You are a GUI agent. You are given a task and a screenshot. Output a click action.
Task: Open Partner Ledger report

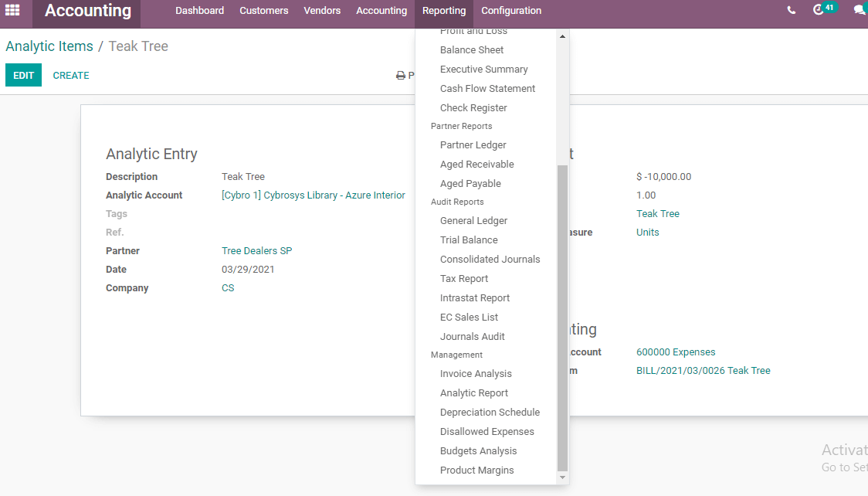473,145
